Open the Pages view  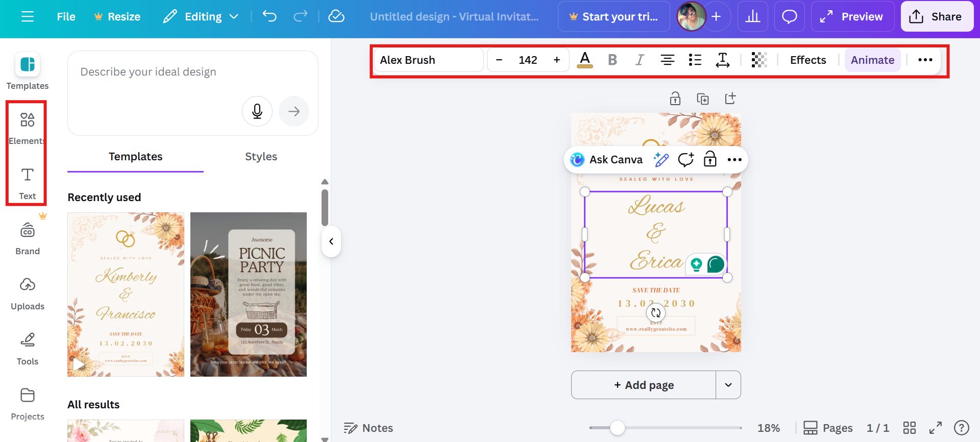point(828,428)
